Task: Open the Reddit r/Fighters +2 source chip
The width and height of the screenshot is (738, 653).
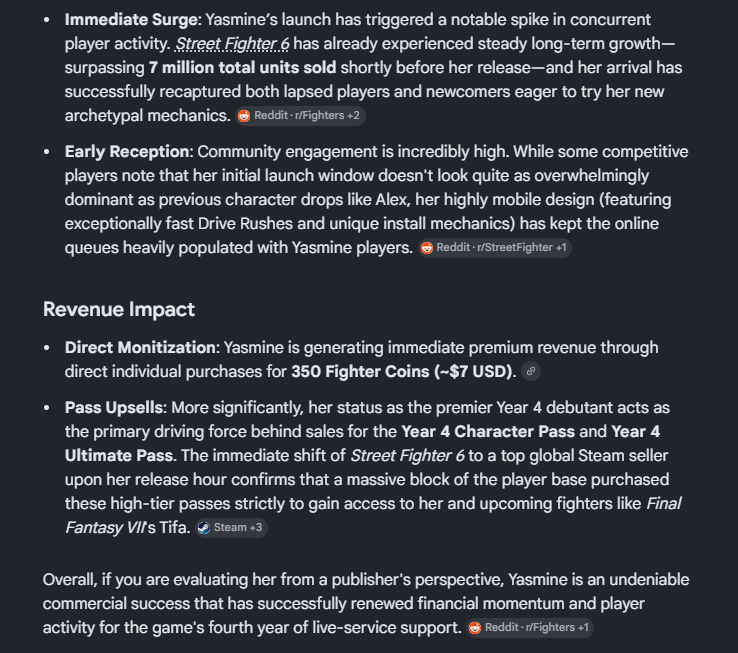Action: pos(300,116)
